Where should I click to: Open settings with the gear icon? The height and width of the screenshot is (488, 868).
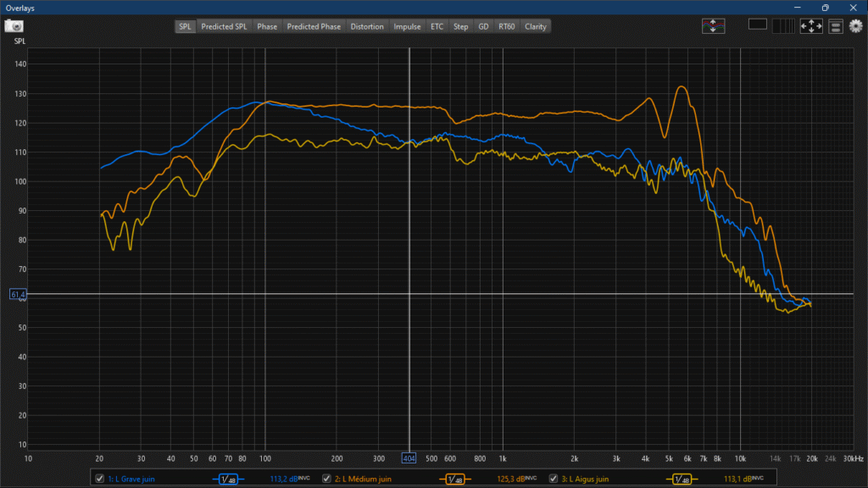[x=855, y=26]
